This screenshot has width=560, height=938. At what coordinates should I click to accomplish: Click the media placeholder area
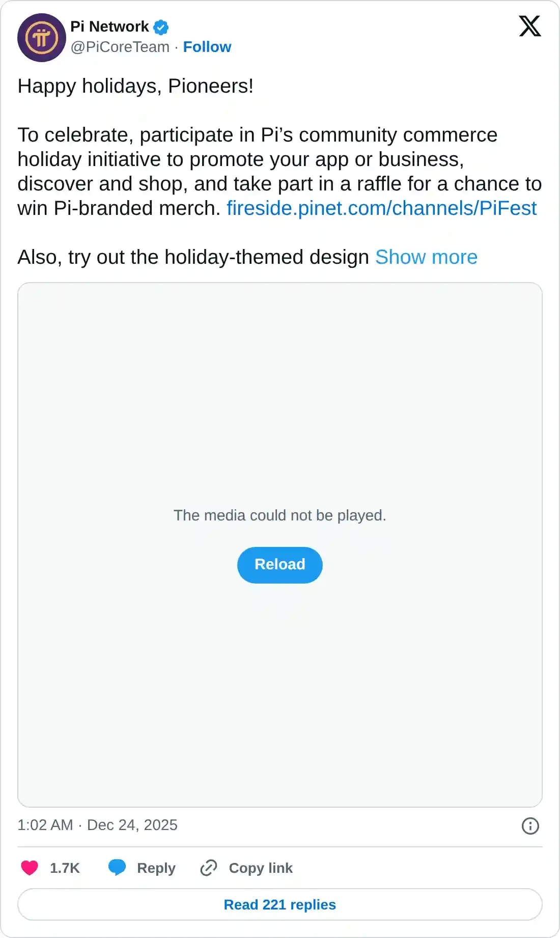point(279,407)
